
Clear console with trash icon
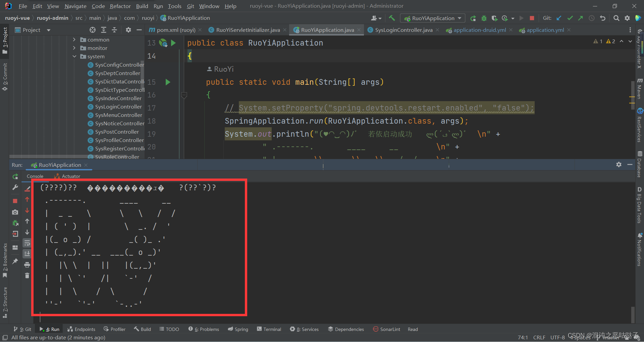click(27, 276)
